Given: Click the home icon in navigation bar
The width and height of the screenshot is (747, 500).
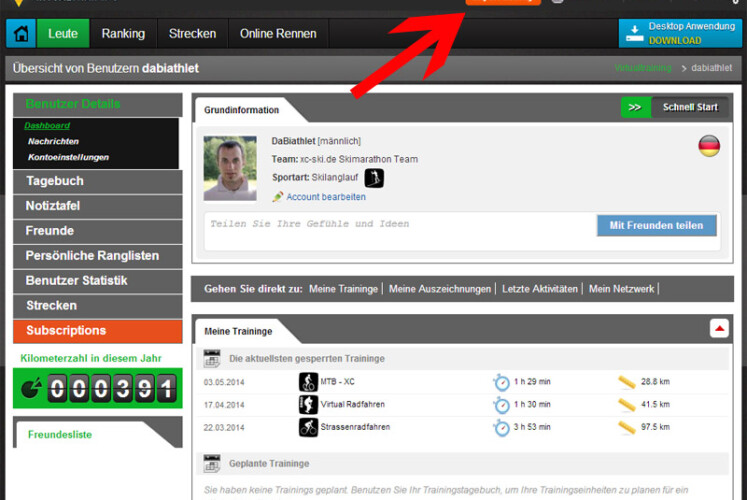Looking at the screenshot, I should tap(20, 34).
